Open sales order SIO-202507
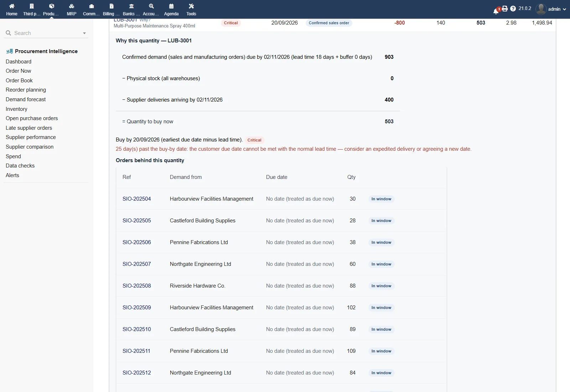Viewport: 570px width, 392px height. coord(137,264)
